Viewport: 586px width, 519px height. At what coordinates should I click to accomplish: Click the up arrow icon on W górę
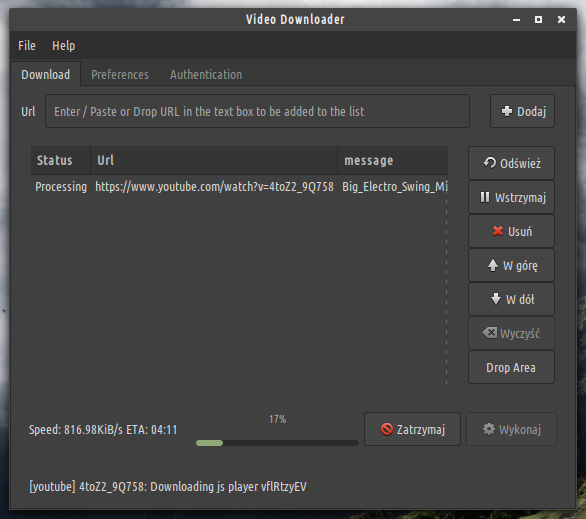coord(493,265)
